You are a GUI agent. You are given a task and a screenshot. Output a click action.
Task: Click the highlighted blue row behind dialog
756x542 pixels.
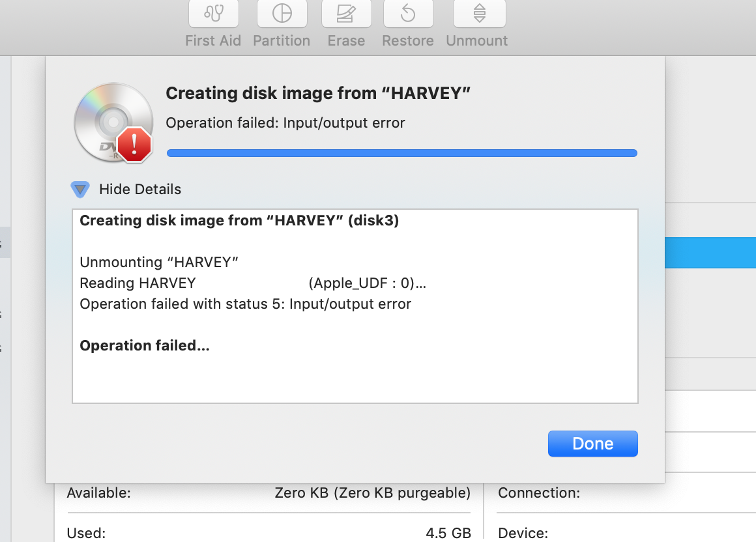(710, 253)
